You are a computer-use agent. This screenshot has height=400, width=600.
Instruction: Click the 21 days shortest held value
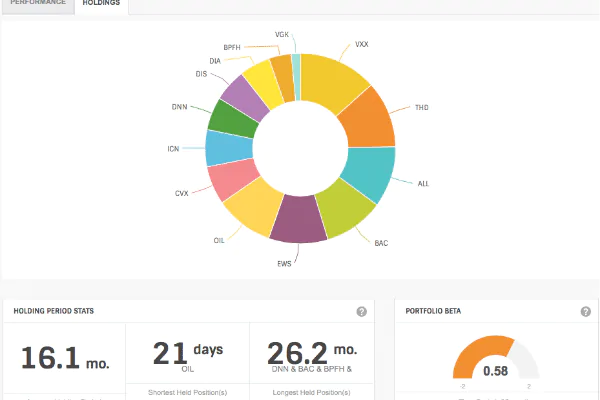(188, 353)
